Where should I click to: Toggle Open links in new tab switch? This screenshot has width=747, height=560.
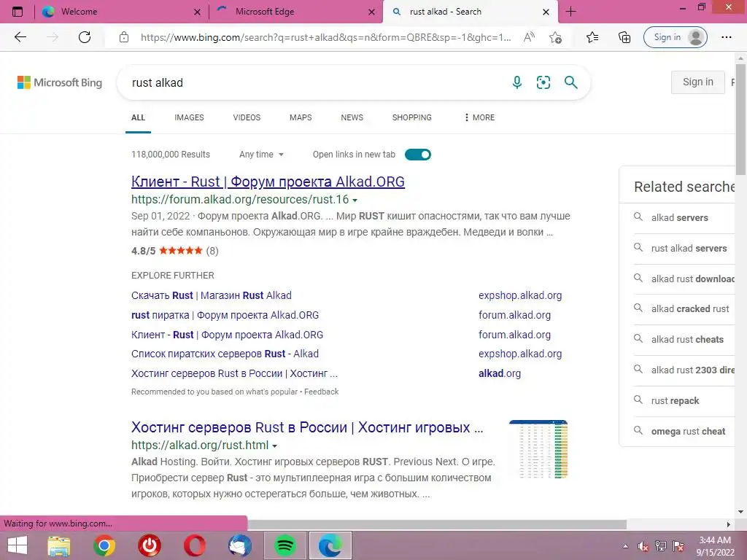point(418,155)
